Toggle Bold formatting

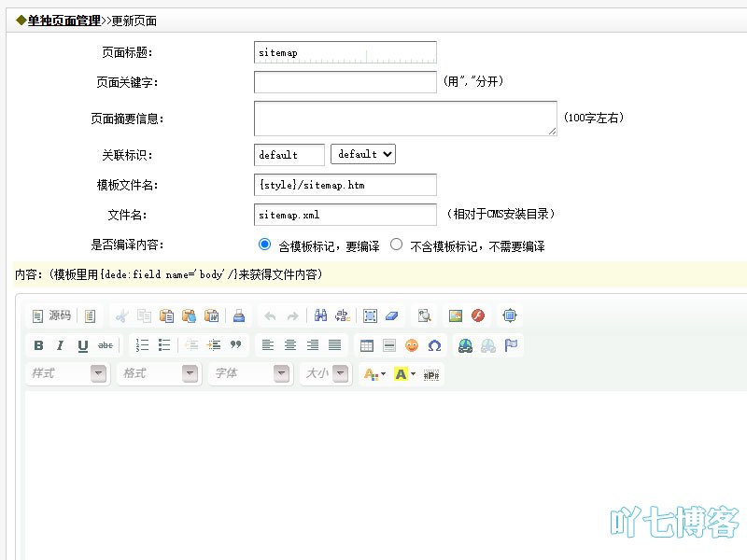tap(38, 345)
